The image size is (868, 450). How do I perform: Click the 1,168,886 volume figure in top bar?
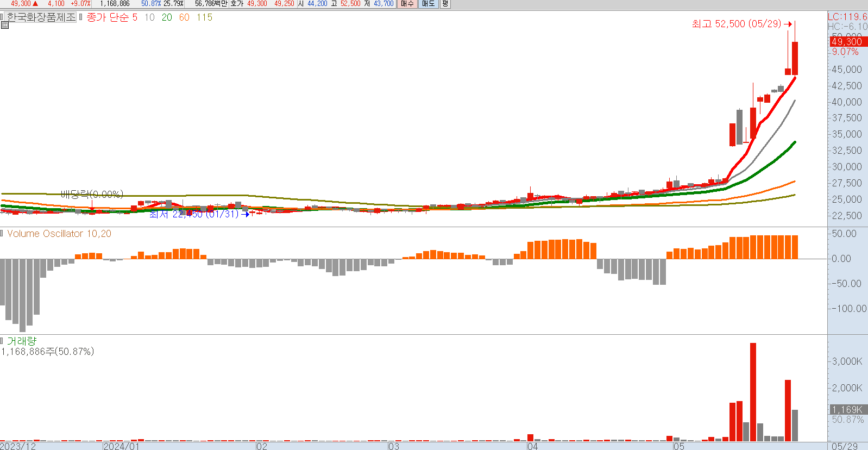(115, 4)
